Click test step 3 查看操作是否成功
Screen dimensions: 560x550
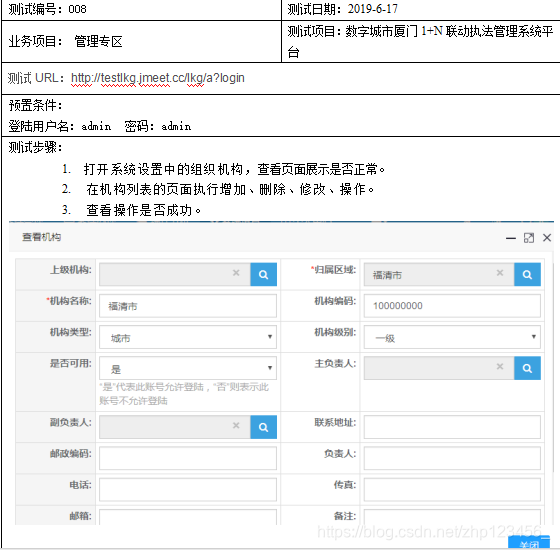(131, 210)
